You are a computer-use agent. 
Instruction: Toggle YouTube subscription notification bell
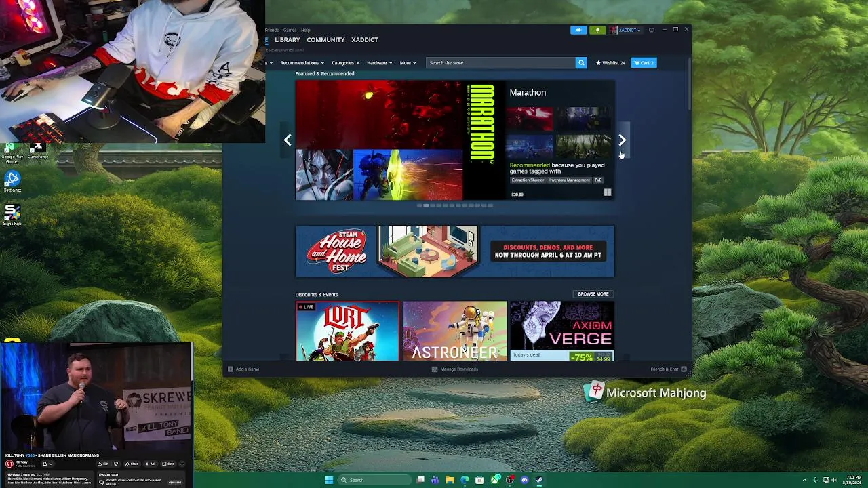[x=47, y=464]
